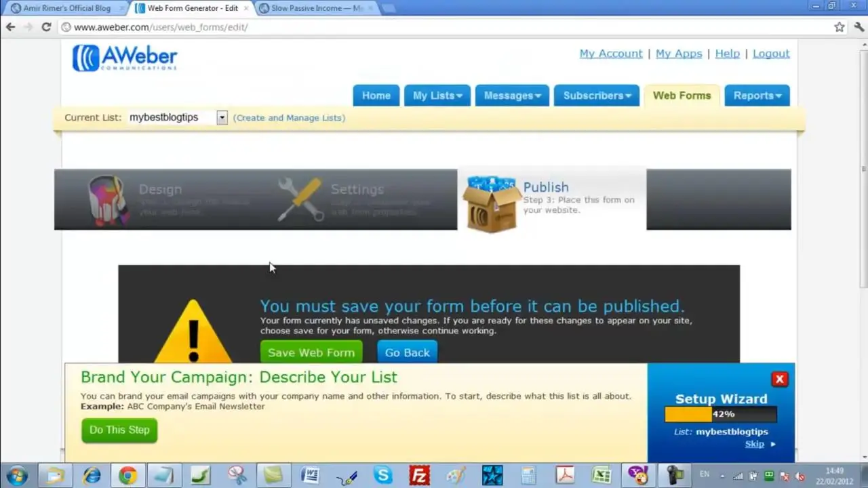
Task: Click the muted volume tray icon
Action: click(x=800, y=476)
